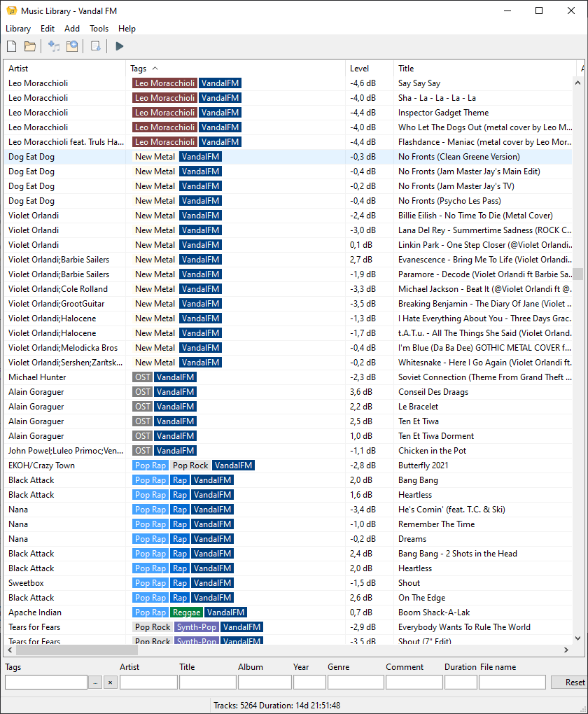Image resolution: width=588 pixels, height=714 pixels.
Task: Select 'Billie Eilish - No Time To Die' track
Action: [x=475, y=216]
